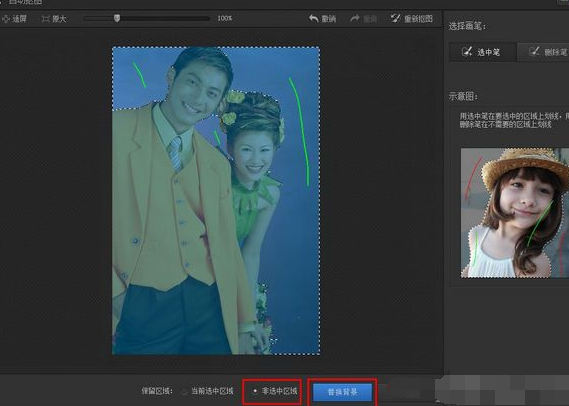Select the 非选中区域 radio option
569x406 pixels.
[255, 391]
